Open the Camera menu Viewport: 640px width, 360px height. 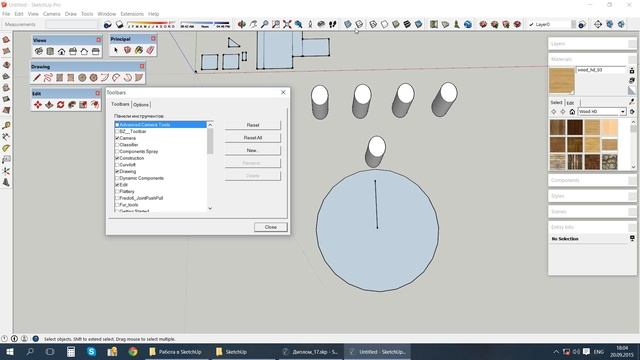(x=51, y=14)
